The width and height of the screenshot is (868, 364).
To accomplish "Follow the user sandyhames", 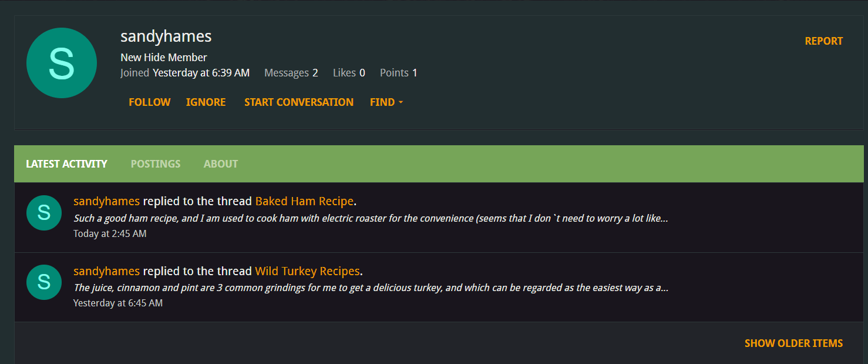I will pos(150,102).
